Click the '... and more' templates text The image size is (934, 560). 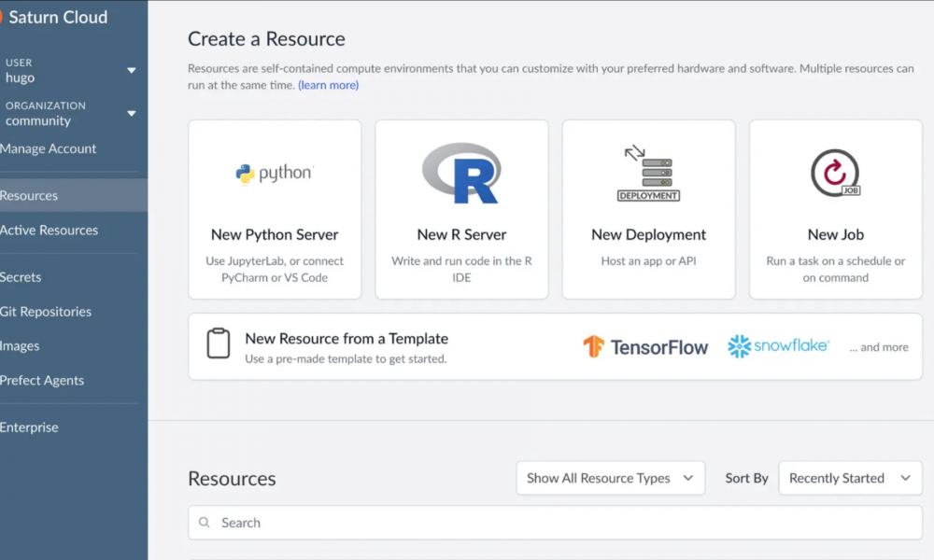coord(879,347)
